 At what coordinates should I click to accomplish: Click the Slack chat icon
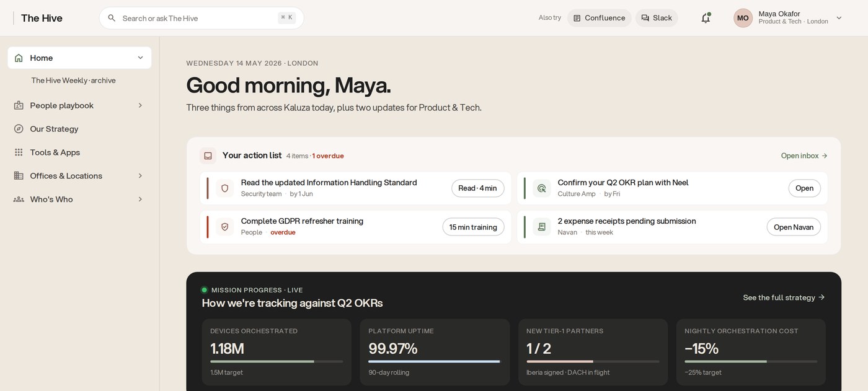pyautogui.click(x=645, y=18)
